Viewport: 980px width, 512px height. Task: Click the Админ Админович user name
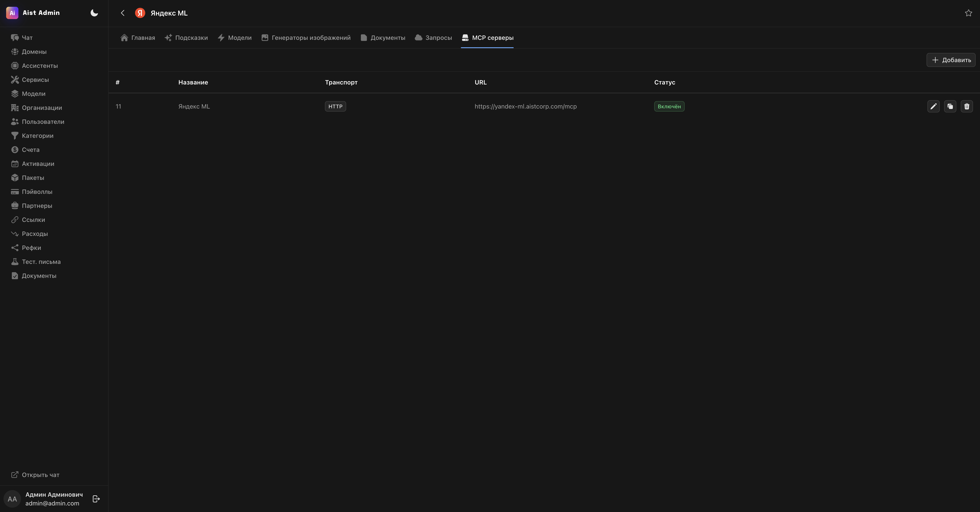[54, 494]
